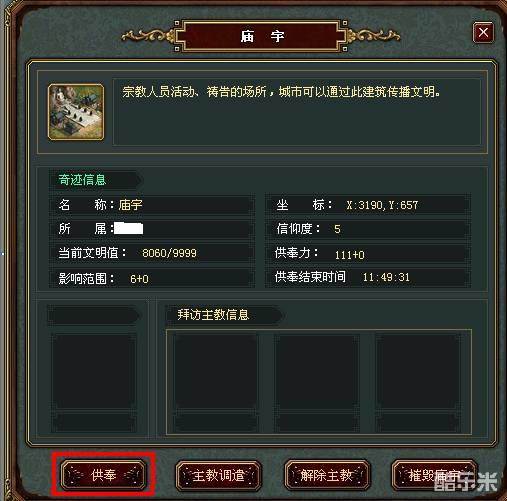Click the 当前文明值 8060/9999 field
Screen dimensions: 507x501
(x=152, y=253)
